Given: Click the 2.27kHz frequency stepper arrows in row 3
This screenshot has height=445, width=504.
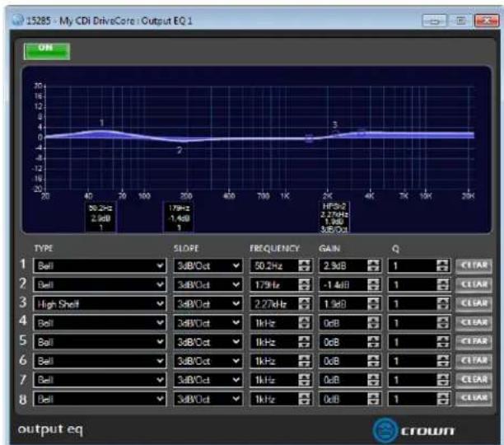Looking at the screenshot, I should coord(304,304).
